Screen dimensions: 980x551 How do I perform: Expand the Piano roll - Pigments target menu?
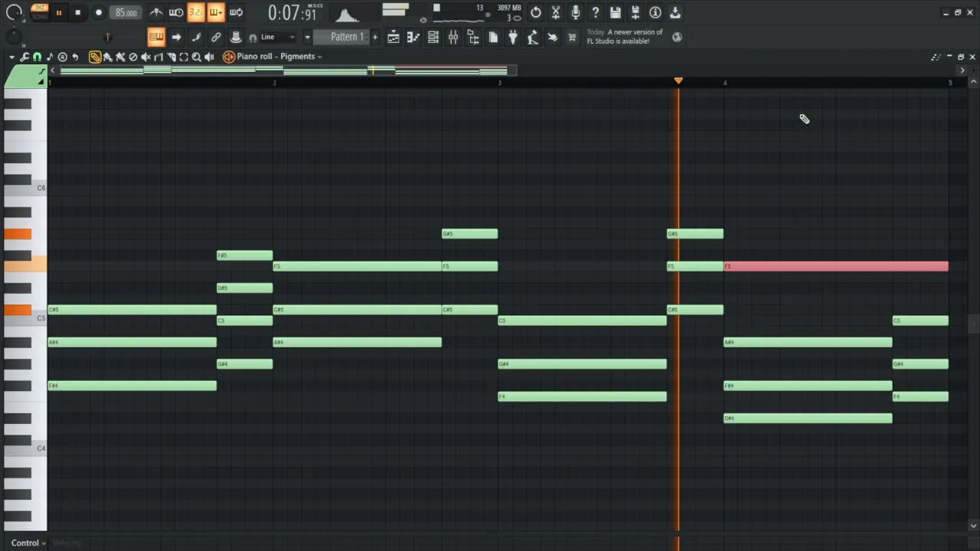pyautogui.click(x=279, y=57)
